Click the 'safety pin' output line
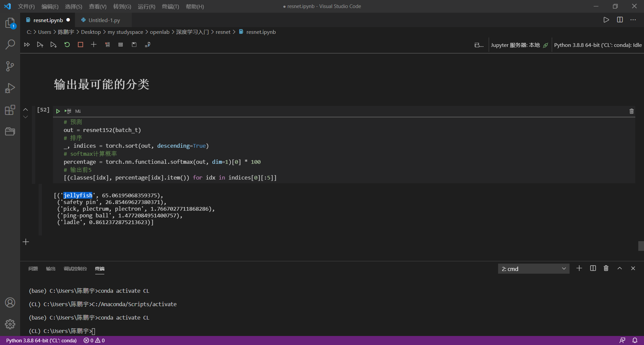 click(112, 202)
